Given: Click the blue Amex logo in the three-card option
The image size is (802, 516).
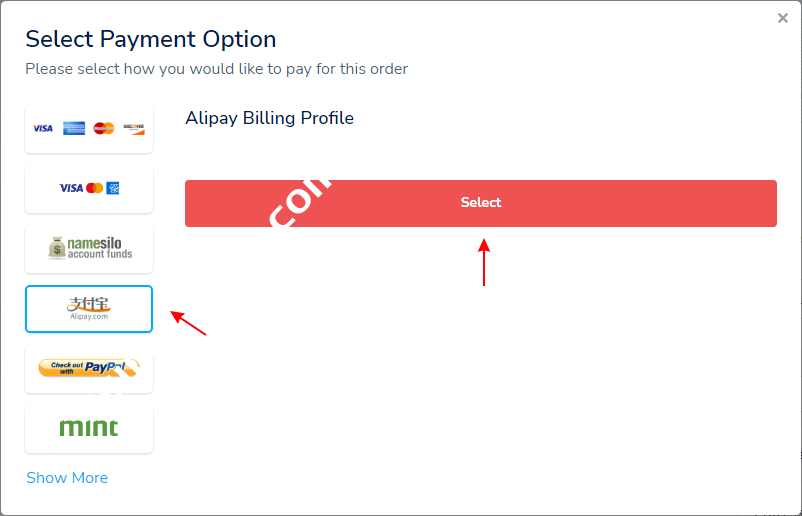Looking at the screenshot, I should pos(113,188).
